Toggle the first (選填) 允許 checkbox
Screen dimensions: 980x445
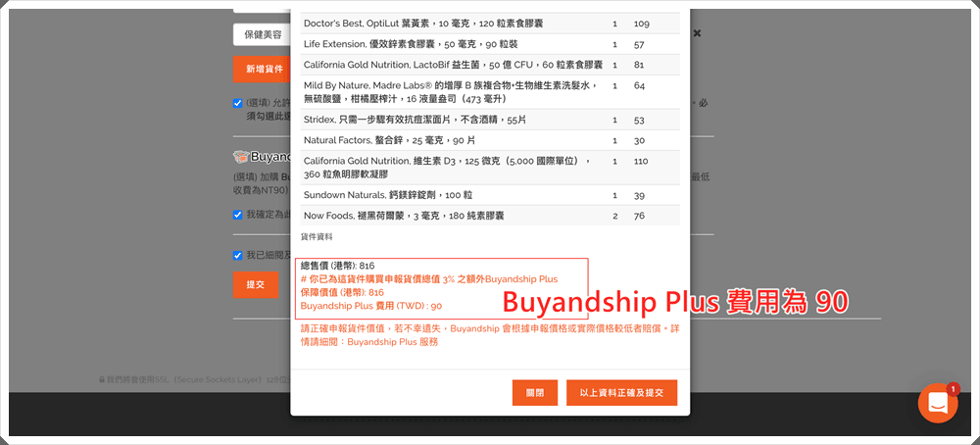click(x=238, y=103)
